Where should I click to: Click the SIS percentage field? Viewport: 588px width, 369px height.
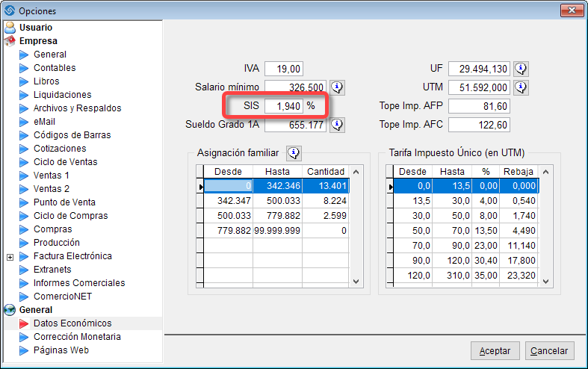point(284,106)
